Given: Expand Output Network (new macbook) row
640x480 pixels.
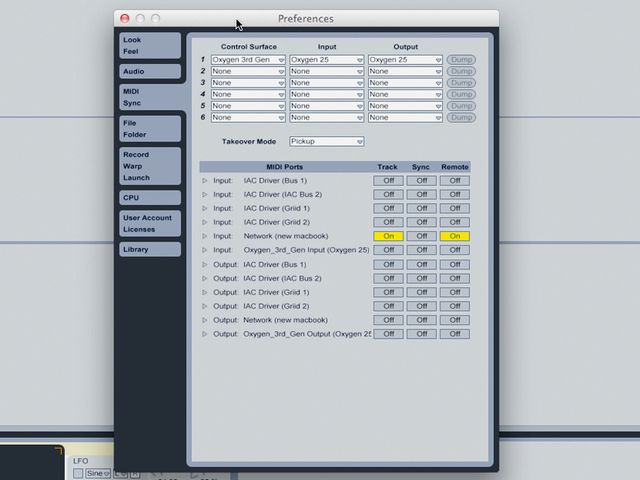Looking at the screenshot, I should (204, 320).
